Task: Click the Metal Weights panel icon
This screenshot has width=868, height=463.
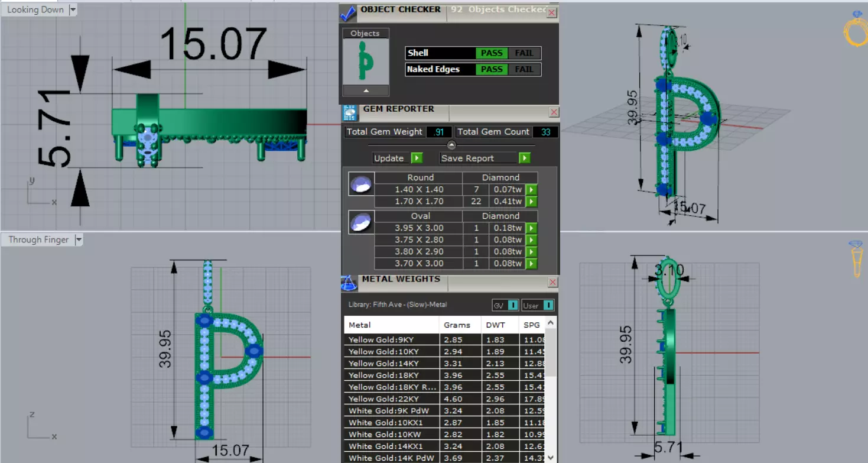Action: (349, 283)
